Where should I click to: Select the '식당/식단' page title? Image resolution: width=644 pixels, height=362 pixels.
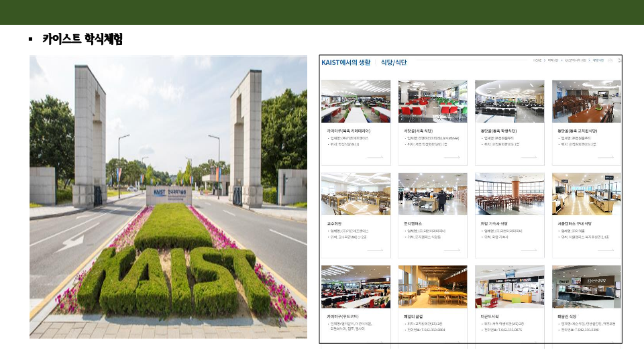(394, 62)
